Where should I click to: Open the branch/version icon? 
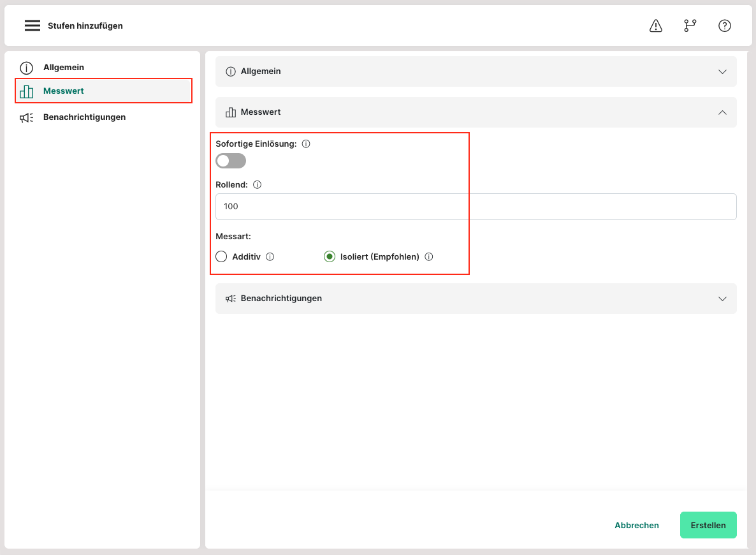click(x=690, y=26)
